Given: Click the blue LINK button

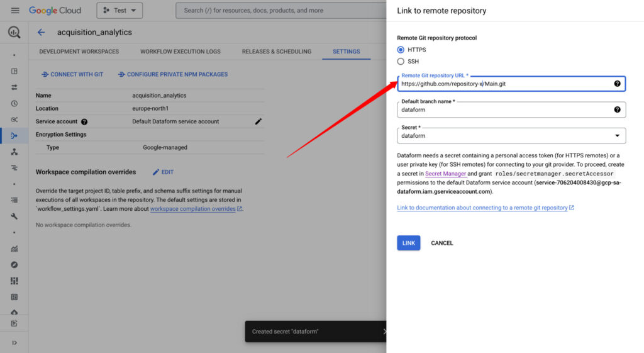Looking at the screenshot, I should 408,243.
